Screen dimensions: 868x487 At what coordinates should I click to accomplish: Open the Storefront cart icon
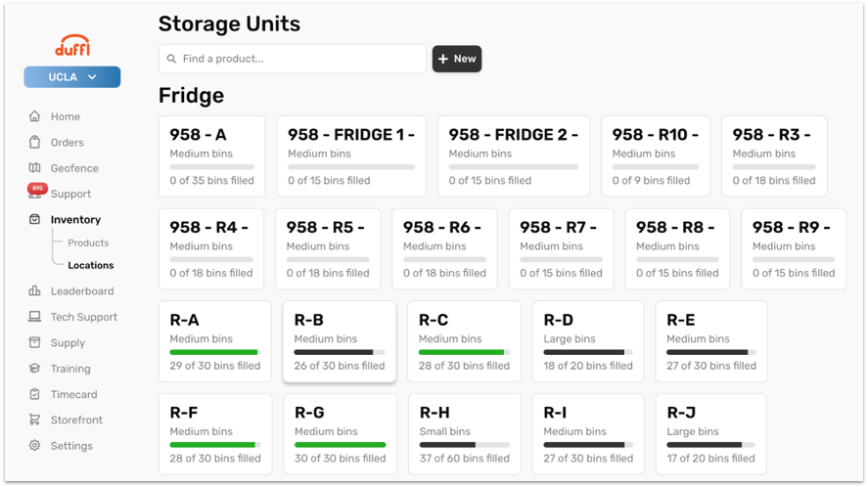pyautogui.click(x=35, y=421)
